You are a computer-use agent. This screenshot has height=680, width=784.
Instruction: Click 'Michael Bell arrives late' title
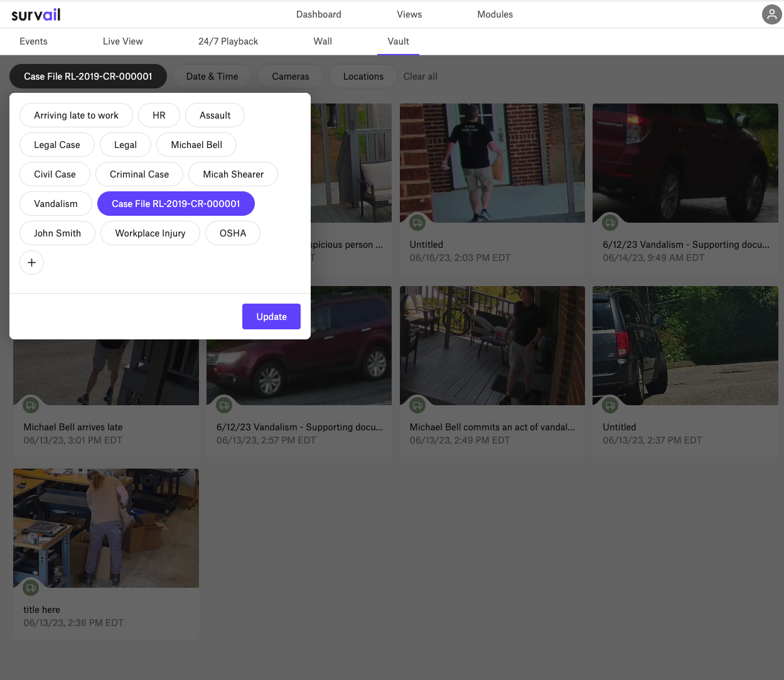(73, 427)
